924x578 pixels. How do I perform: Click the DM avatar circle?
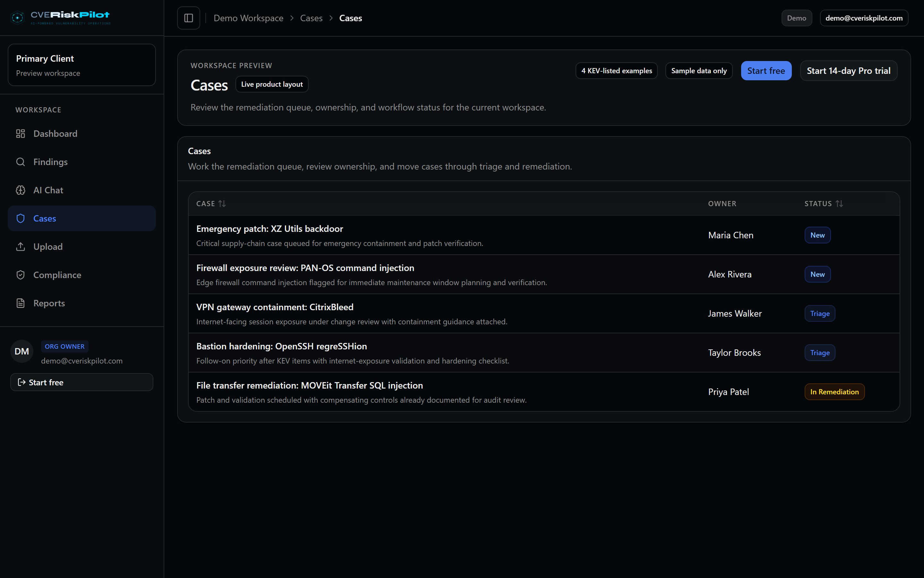click(22, 351)
